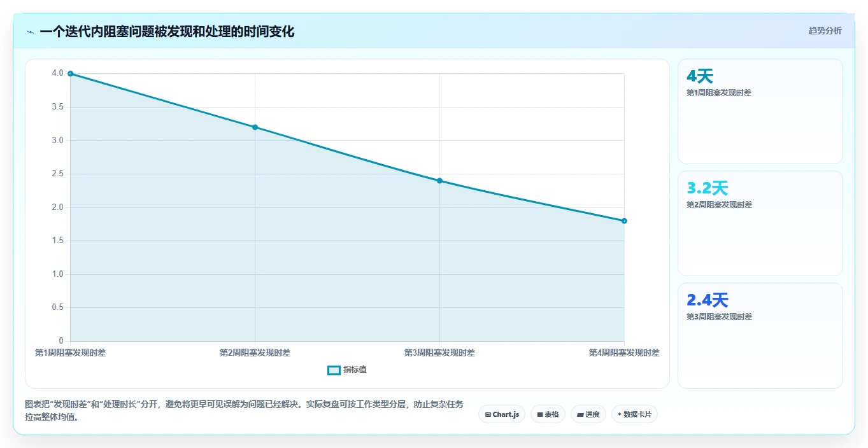Select the 第3周阻塞发现时差 data point at 2.4

point(439,181)
